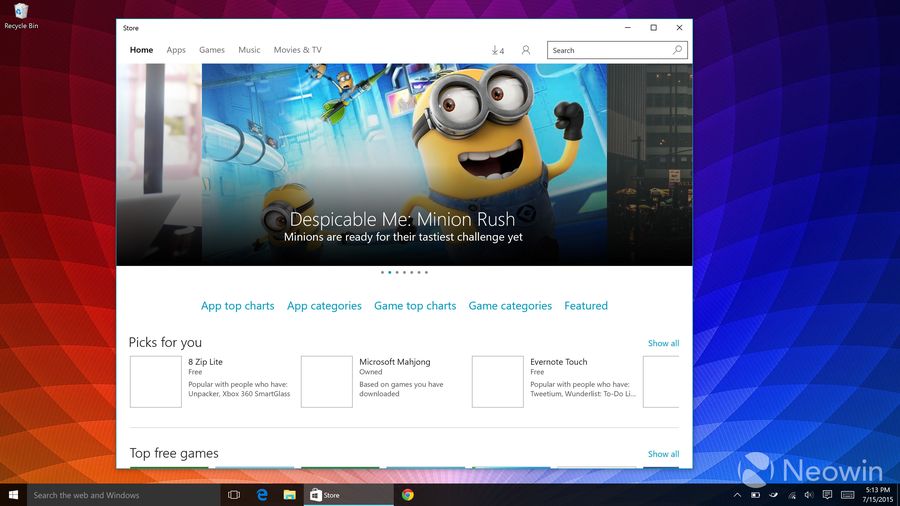900x506 pixels.
Task: Launch Microsoft Edge from the taskbar
Action: click(x=262, y=495)
